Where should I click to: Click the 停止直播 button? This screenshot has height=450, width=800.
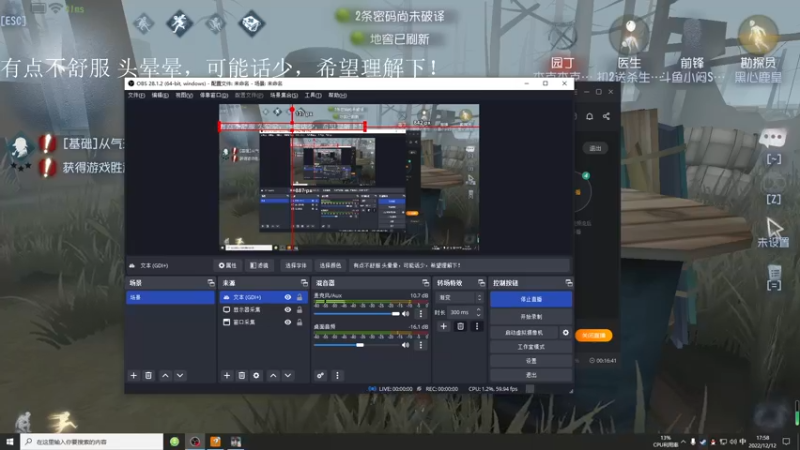(x=531, y=299)
